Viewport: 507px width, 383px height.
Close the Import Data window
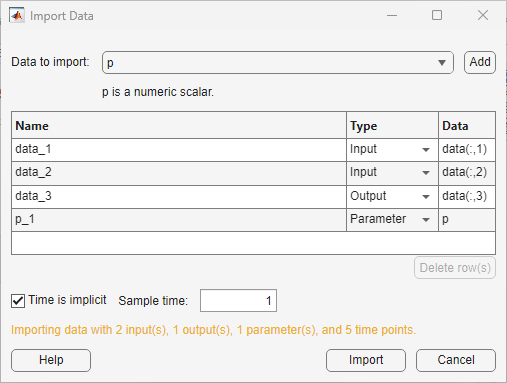pos(483,15)
